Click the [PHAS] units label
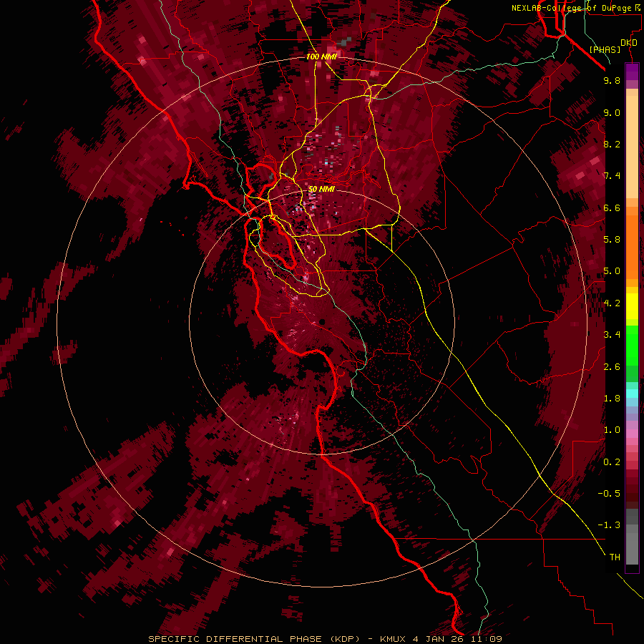This screenshot has height=644, width=644. click(605, 49)
